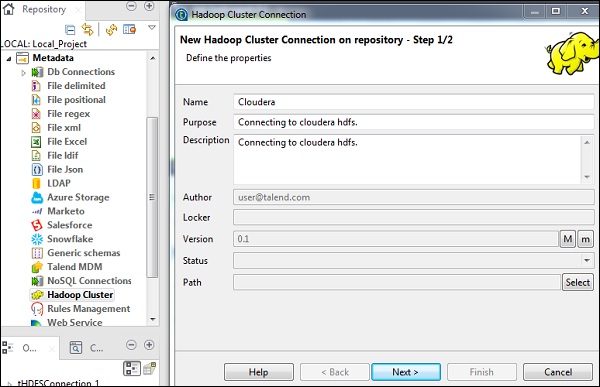
Task: Click the refresh icon in Repository toolbar
Action: point(111,29)
